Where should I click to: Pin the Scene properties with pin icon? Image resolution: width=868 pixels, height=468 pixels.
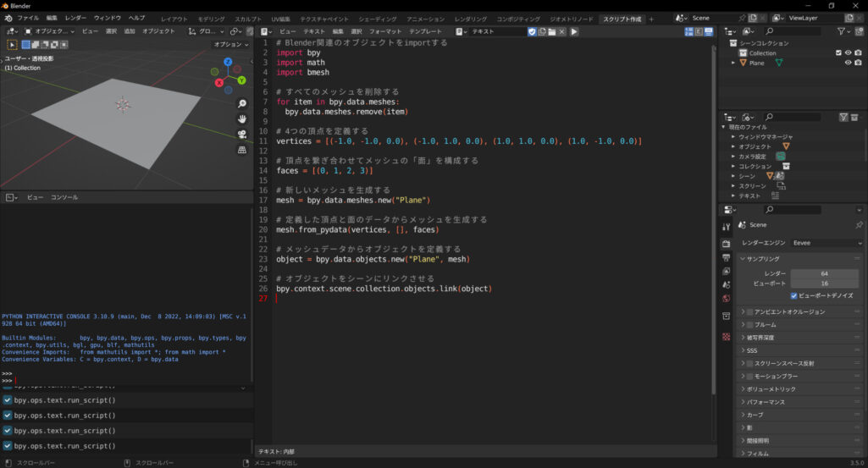(859, 224)
